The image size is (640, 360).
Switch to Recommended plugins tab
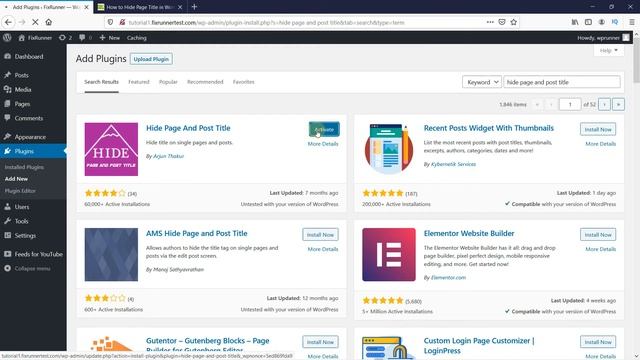pyautogui.click(x=205, y=82)
